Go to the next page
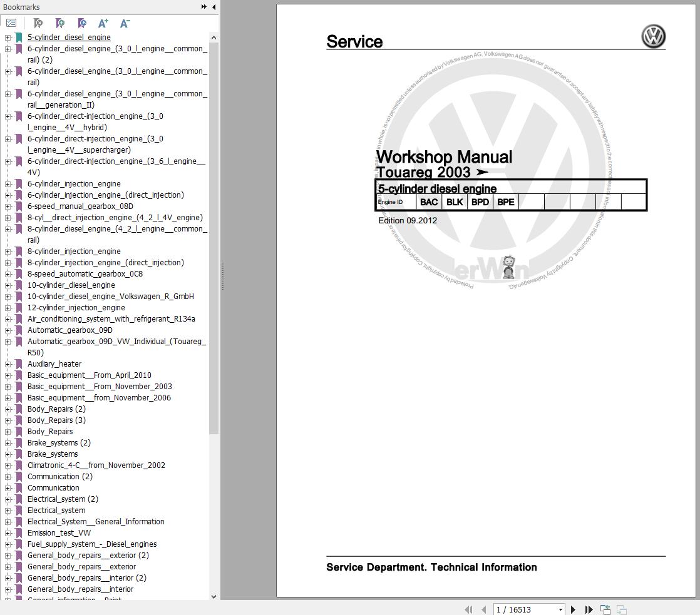The width and height of the screenshot is (700, 615). tap(574, 609)
